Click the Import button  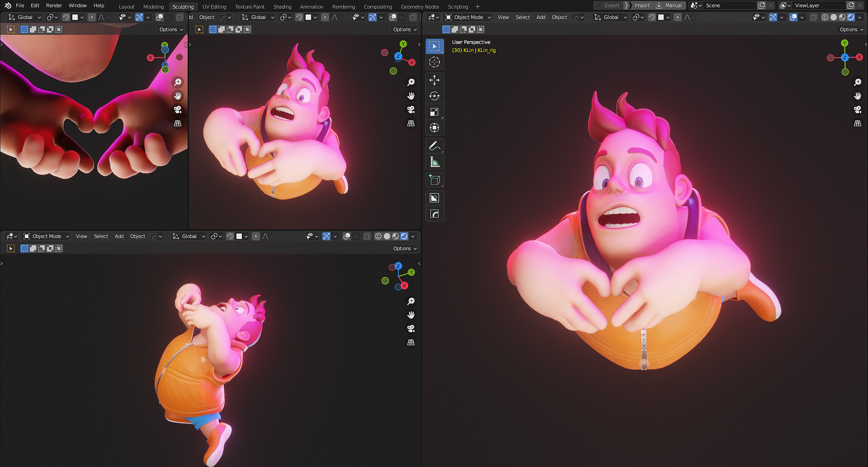[642, 5]
